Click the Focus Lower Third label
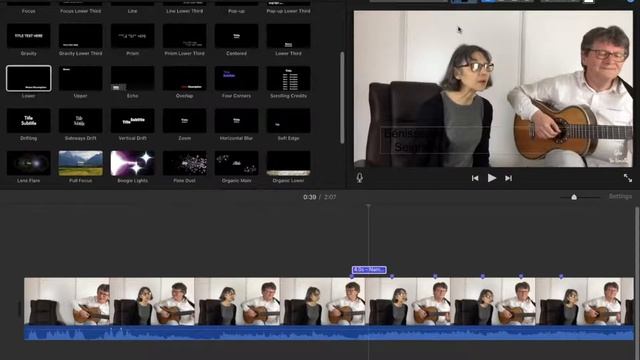 tap(80, 11)
